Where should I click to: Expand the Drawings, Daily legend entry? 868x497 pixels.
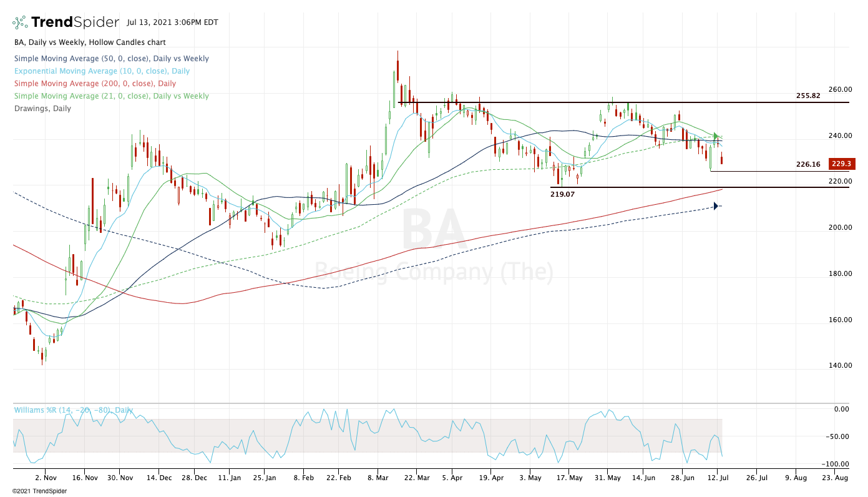coord(42,109)
